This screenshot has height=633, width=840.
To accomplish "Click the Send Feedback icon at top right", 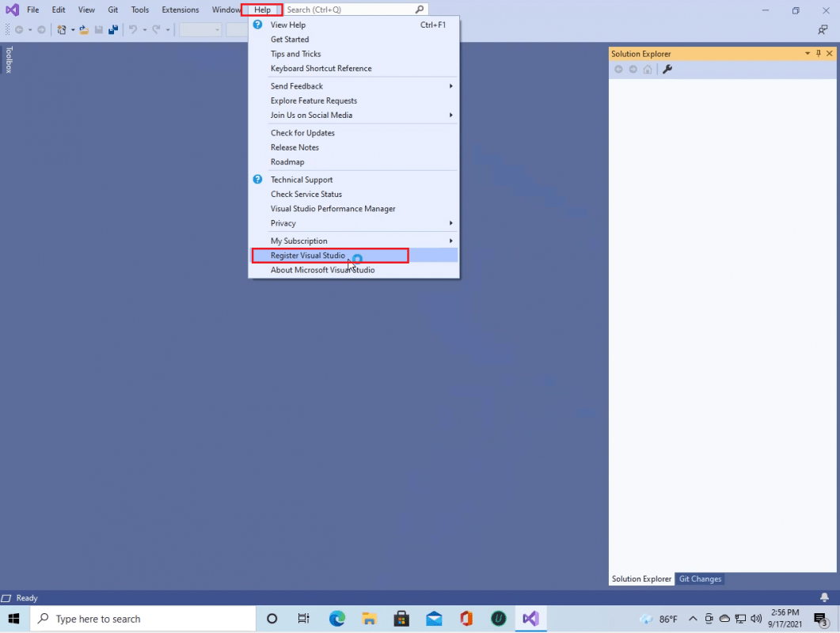I will [823, 30].
